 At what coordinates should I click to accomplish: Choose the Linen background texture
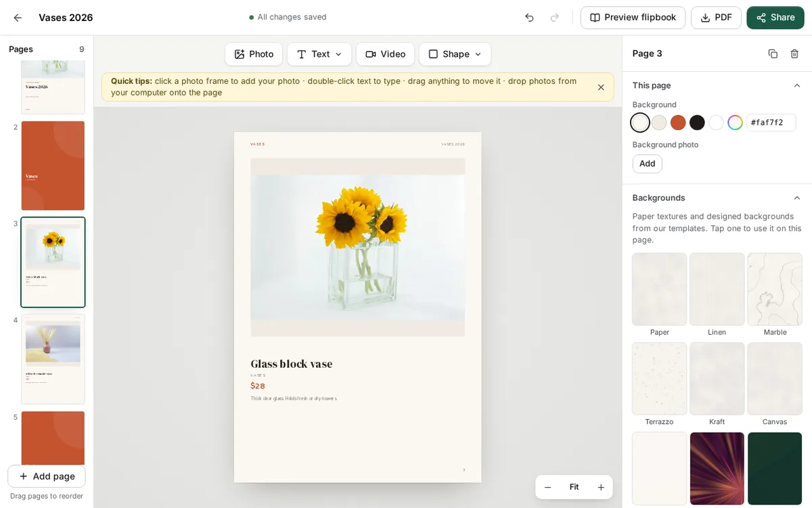717,289
